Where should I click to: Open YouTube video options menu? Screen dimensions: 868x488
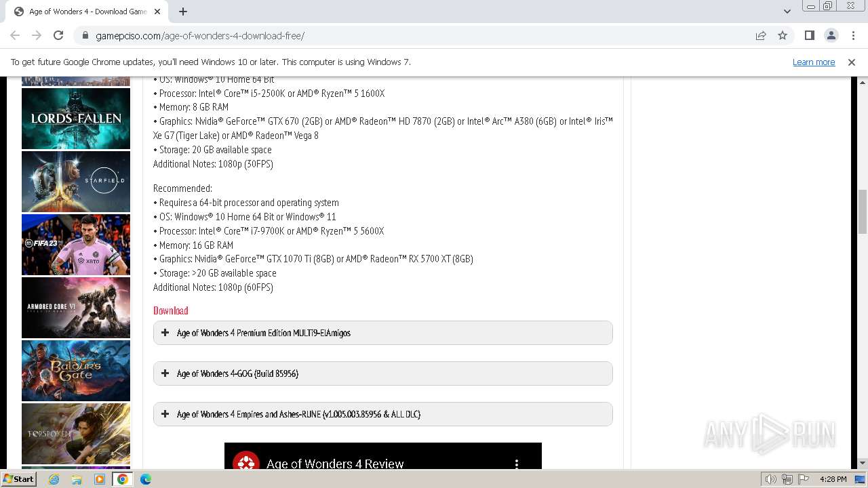517,464
